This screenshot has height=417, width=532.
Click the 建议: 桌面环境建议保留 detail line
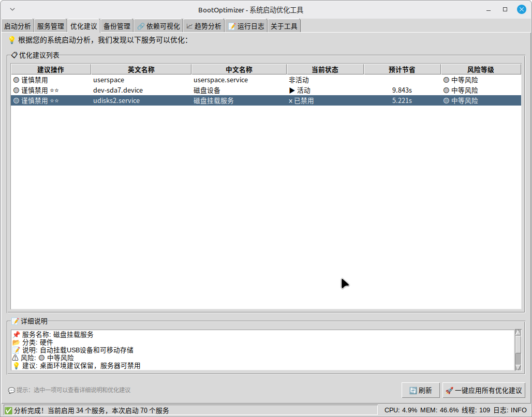click(x=77, y=366)
